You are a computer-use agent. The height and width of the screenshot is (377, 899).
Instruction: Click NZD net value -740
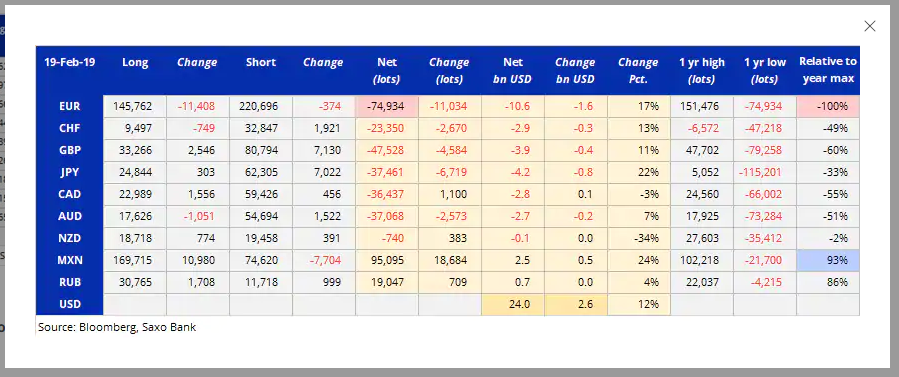coord(387,238)
